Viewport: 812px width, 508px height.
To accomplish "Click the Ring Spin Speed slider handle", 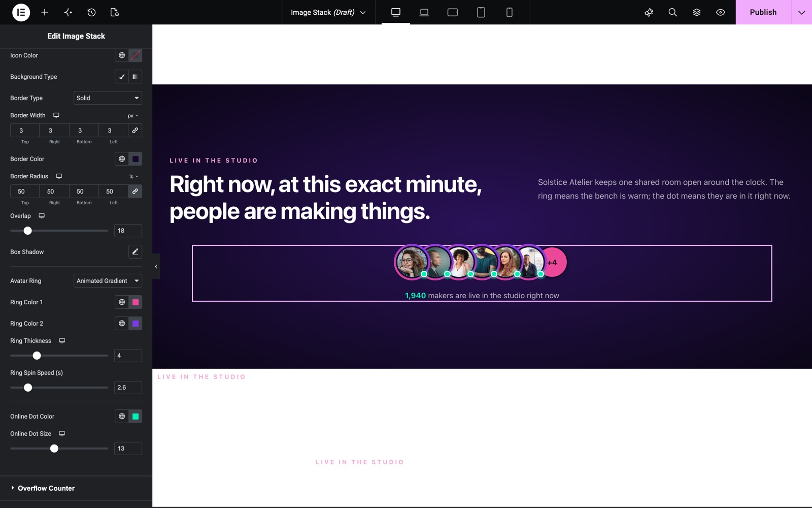I will tap(28, 388).
